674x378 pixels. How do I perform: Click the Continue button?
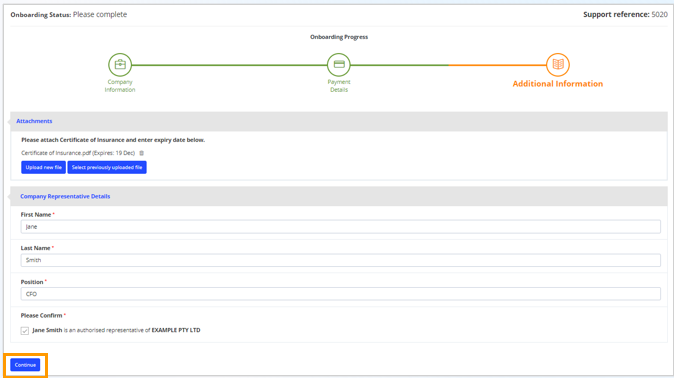pyautogui.click(x=25, y=365)
